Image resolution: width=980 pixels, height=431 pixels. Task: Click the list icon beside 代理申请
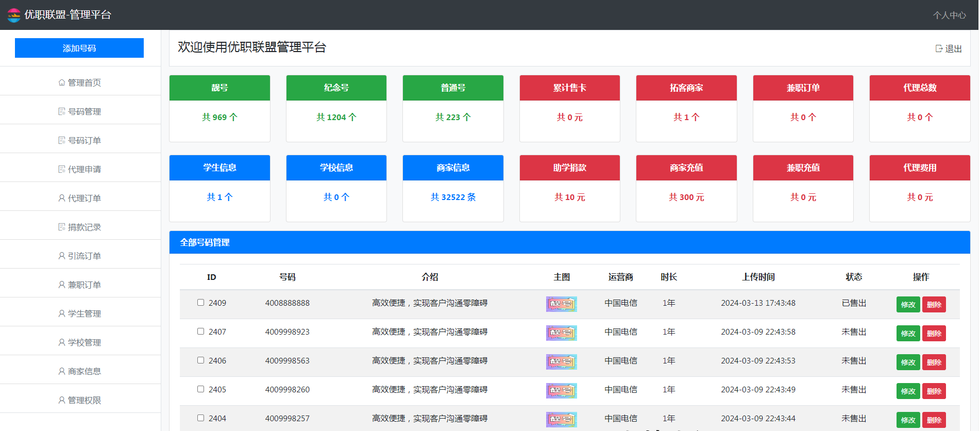[x=62, y=169]
